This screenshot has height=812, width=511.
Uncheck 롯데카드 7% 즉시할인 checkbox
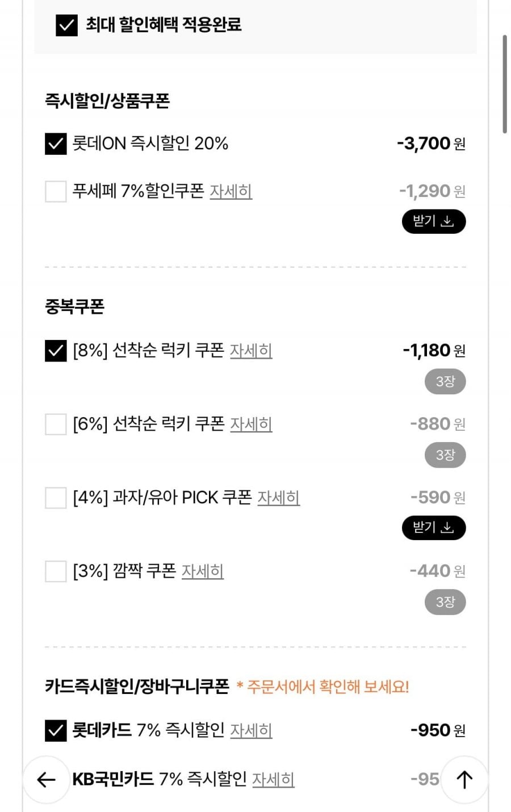click(x=56, y=730)
